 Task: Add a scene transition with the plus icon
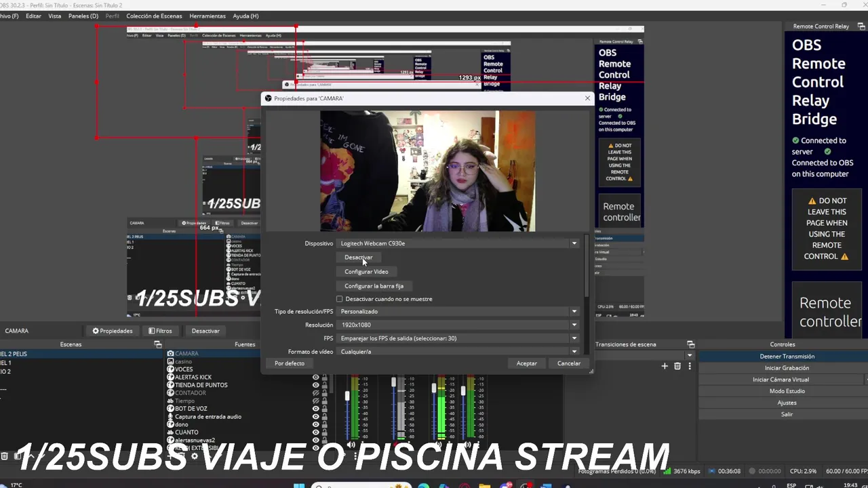665,366
